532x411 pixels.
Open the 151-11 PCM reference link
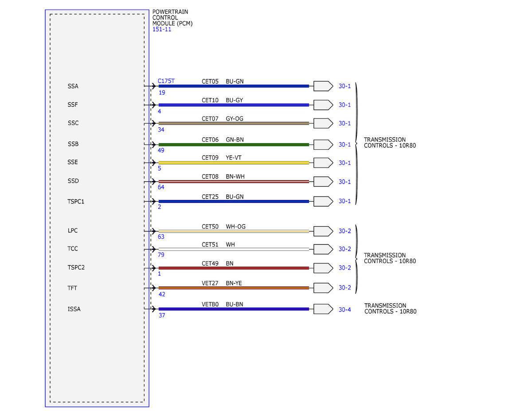pyautogui.click(x=161, y=30)
